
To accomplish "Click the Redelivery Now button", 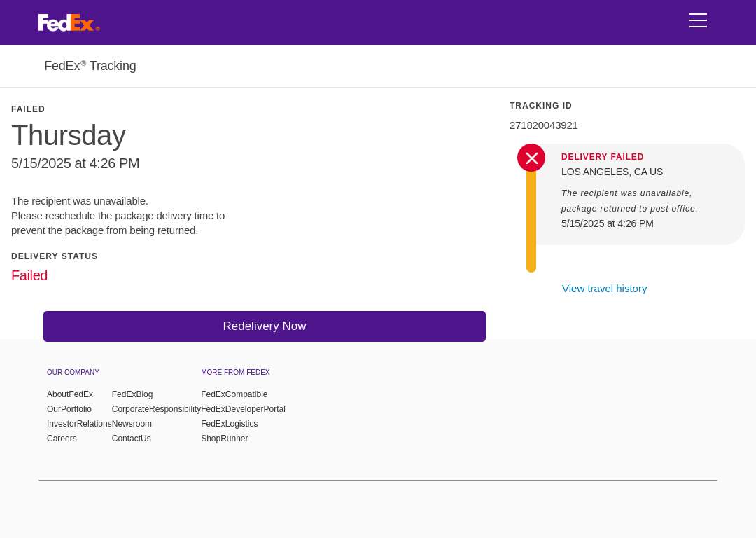I will pos(264,326).
